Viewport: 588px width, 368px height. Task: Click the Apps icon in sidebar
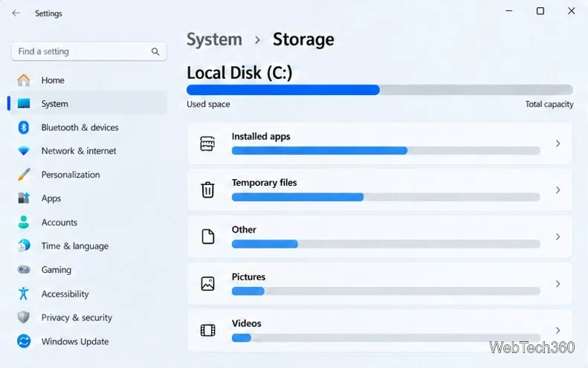click(x=24, y=198)
